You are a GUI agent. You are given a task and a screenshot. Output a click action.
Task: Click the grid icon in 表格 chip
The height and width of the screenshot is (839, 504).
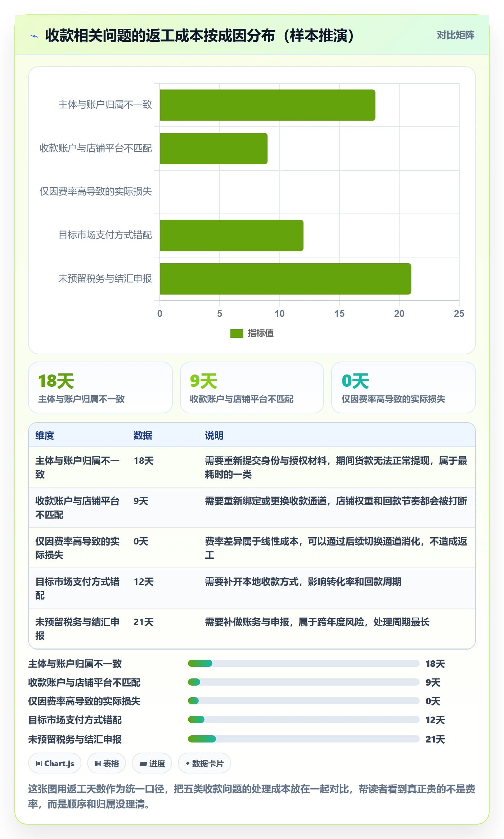click(98, 763)
